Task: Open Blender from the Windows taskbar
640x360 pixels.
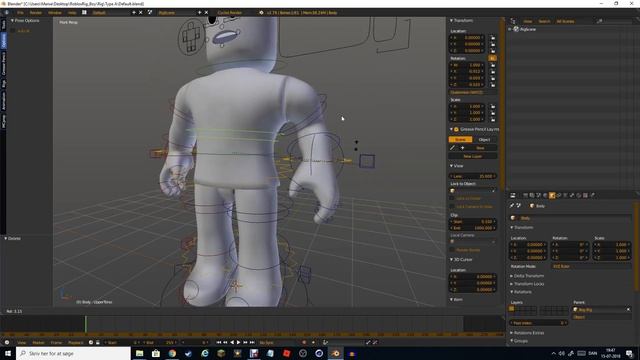Action: pyautogui.click(x=336, y=353)
